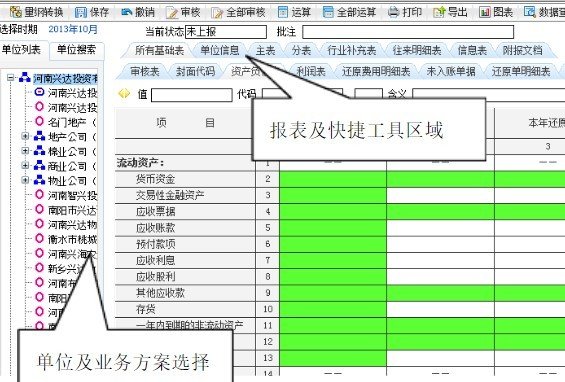Viewport: 565px width, 382px height.
Task: Switch to the 单位列表 tab
Action: (21, 50)
